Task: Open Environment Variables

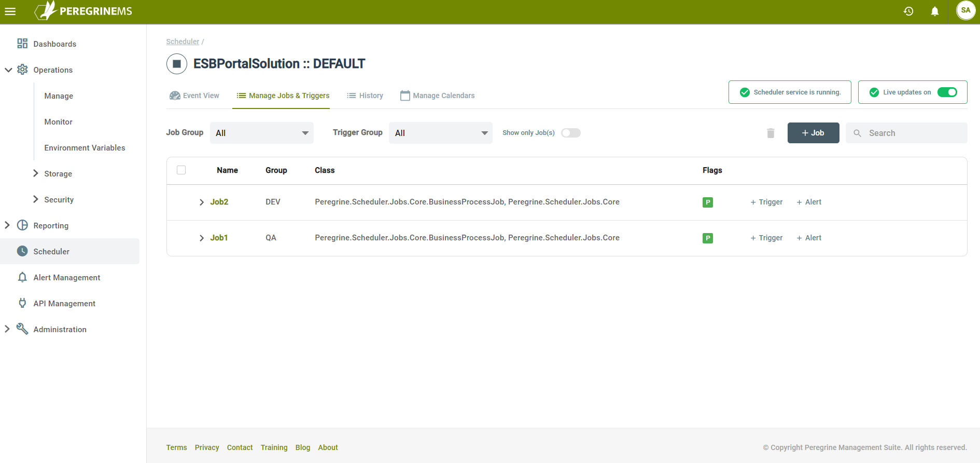Action: (x=85, y=148)
